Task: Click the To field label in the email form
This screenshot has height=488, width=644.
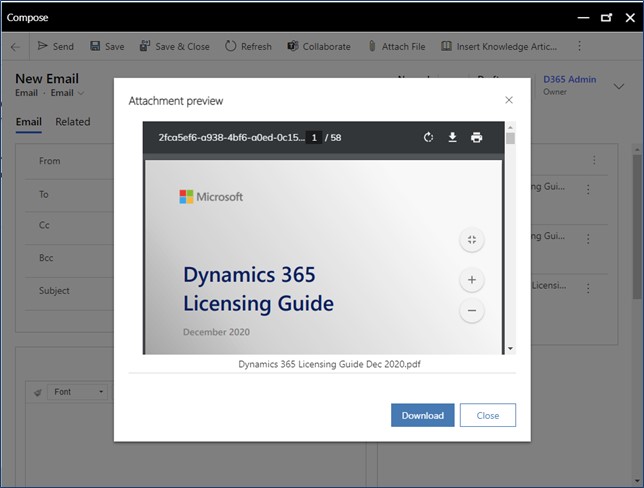Action: (x=44, y=194)
